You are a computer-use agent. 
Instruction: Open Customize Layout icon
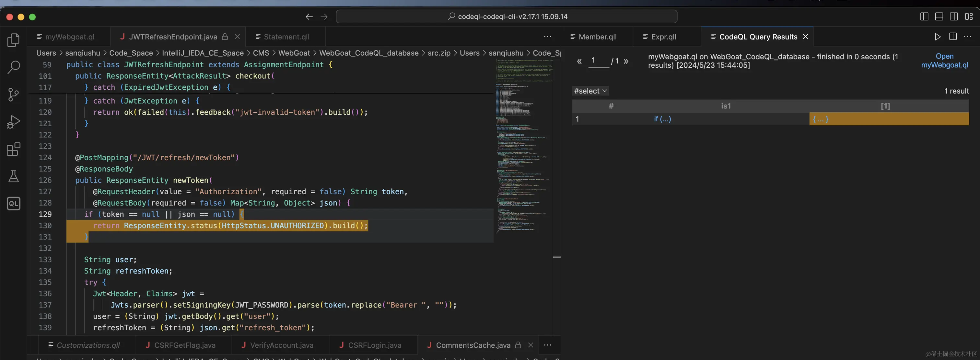pos(969,17)
